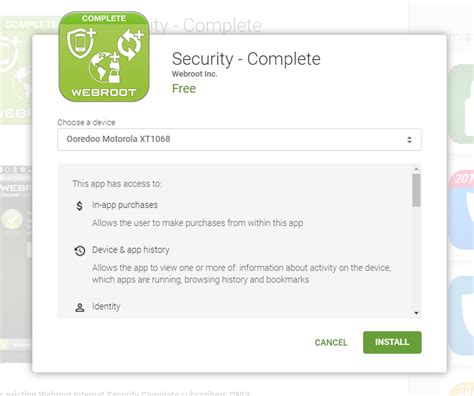Click the blurred green app icon at right edge
Screen dimensions: 474x396
[462, 104]
